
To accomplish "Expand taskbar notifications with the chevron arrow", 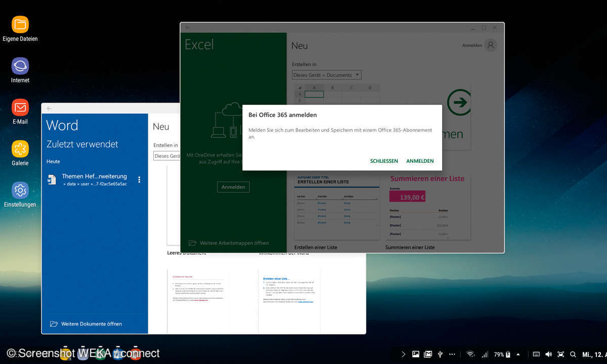I will (x=403, y=354).
